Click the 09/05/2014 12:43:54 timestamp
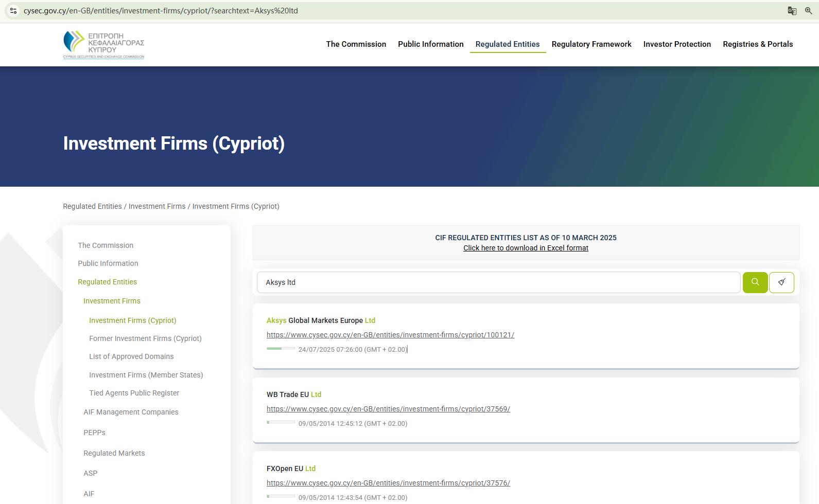Image resolution: width=819 pixels, height=504 pixels. 353,497
